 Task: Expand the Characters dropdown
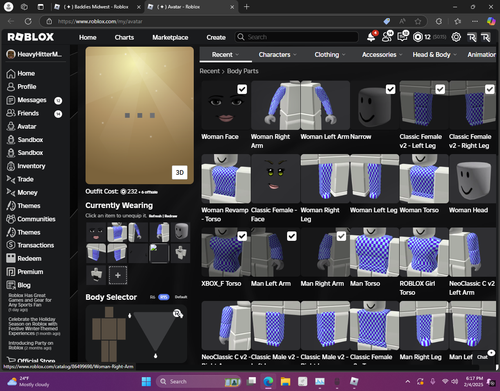[277, 55]
